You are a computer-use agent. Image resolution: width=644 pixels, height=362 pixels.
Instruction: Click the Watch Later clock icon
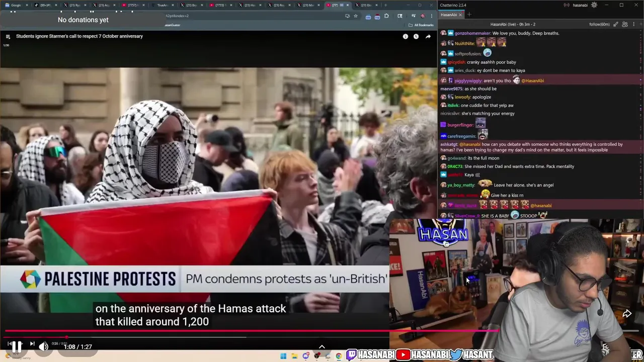coord(416,36)
